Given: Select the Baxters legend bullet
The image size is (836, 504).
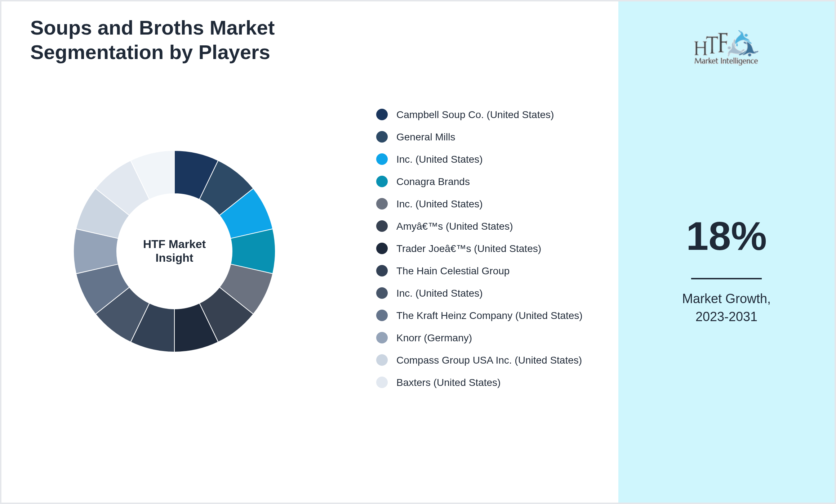Looking at the screenshot, I should (382, 382).
